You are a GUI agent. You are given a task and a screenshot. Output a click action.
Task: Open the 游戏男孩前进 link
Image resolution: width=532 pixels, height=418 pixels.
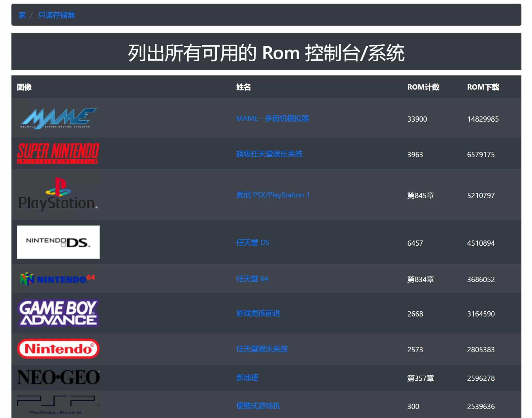[258, 314]
